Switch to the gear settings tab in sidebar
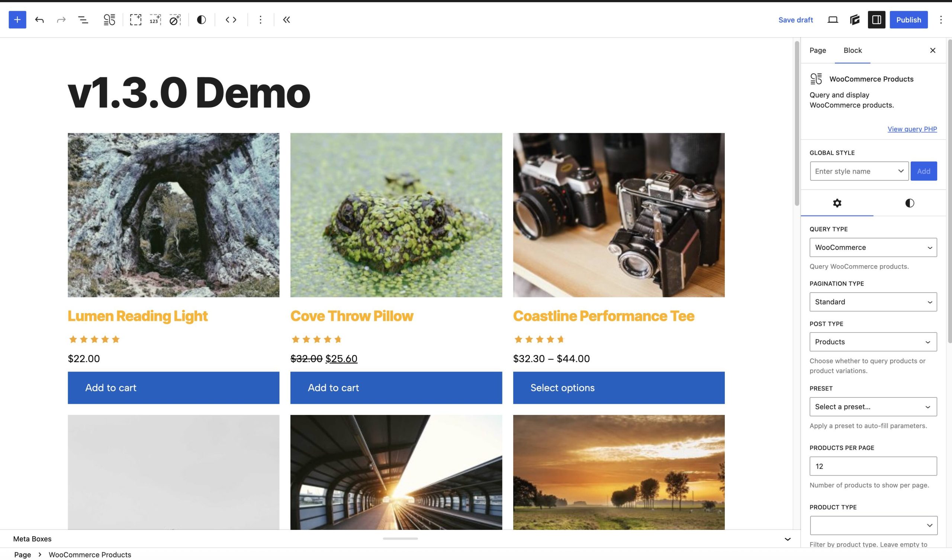This screenshot has height=560, width=952. 837,203
